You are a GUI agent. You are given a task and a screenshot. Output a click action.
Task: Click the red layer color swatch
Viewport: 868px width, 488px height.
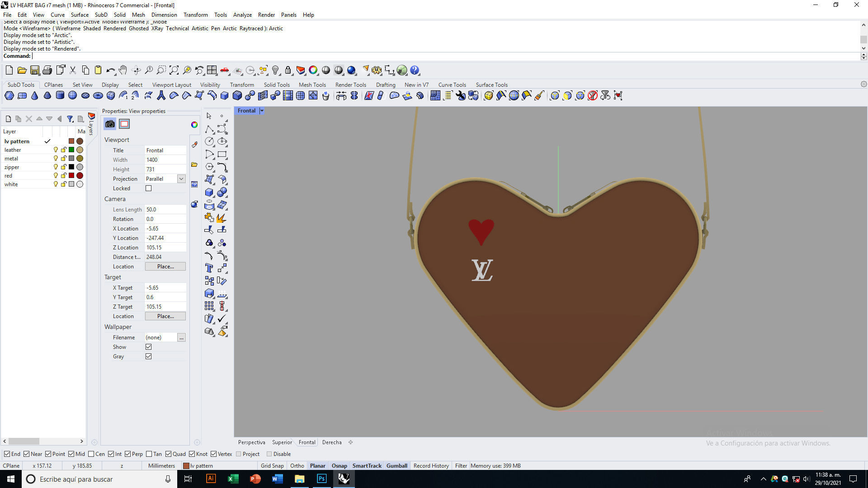point(71,176)
